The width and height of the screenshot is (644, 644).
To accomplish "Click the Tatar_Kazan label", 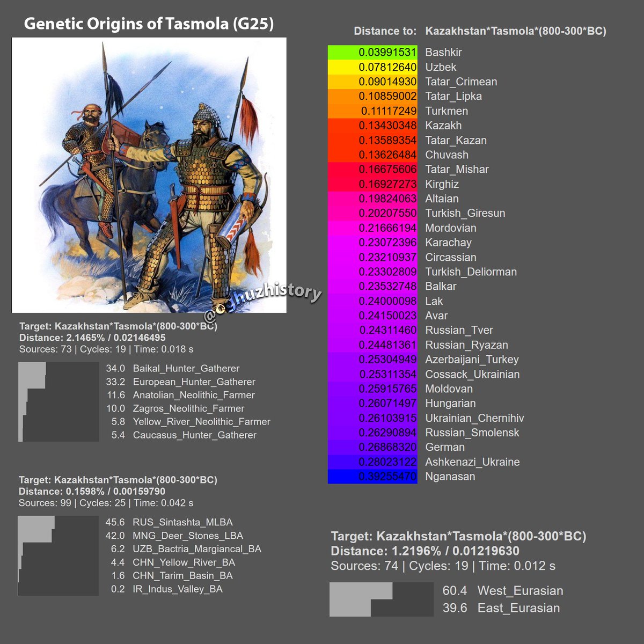I will point(456,140).
